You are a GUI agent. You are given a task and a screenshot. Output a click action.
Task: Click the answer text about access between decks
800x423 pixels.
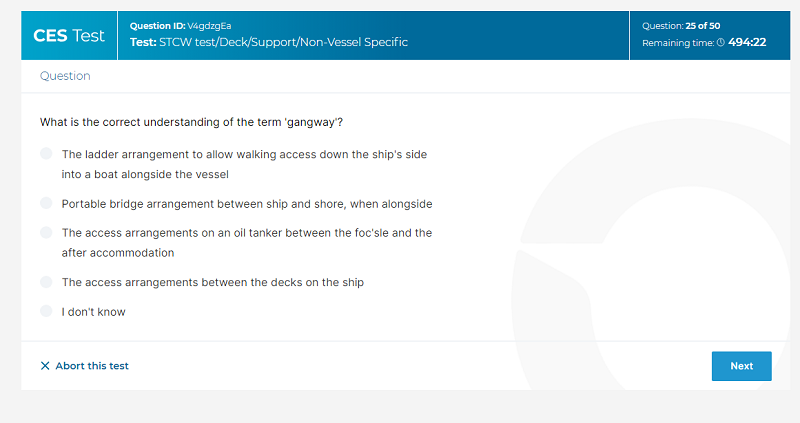(213, 282)
